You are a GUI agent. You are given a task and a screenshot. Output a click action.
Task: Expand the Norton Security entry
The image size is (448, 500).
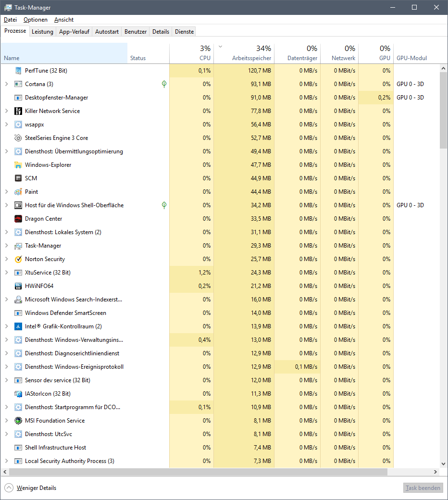tap(6, 259)
